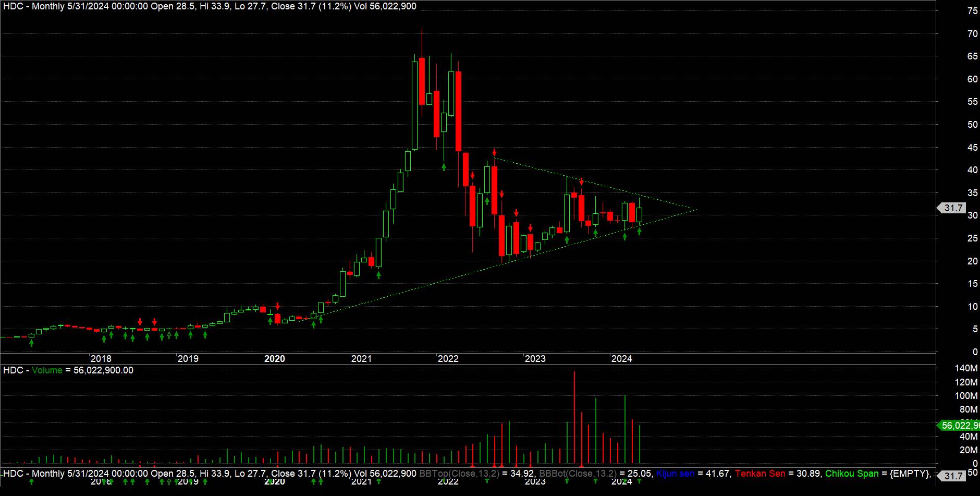Click the 70 level on the price axis
The height and width of the screenshot is (496, 980).
tap(972, 34)
